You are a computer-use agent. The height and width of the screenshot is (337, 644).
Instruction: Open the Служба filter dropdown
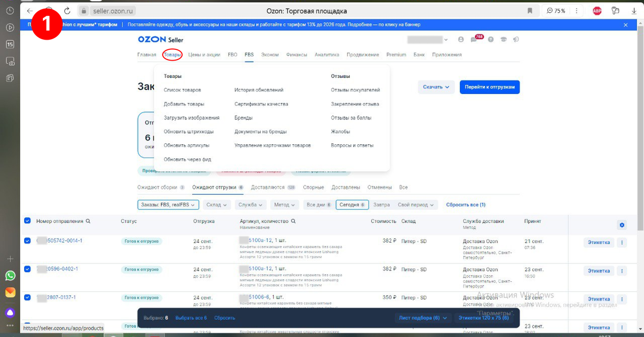point(251,204)
